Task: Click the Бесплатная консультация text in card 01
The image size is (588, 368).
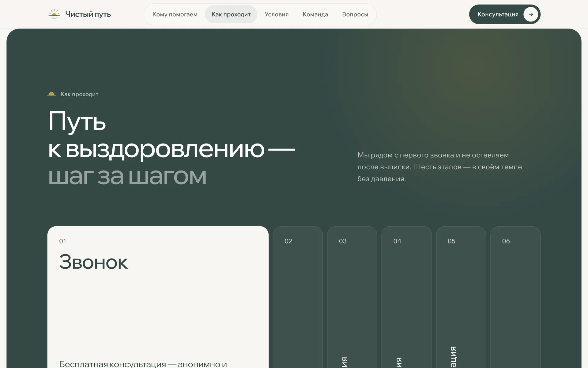Action: click(143, 364)
